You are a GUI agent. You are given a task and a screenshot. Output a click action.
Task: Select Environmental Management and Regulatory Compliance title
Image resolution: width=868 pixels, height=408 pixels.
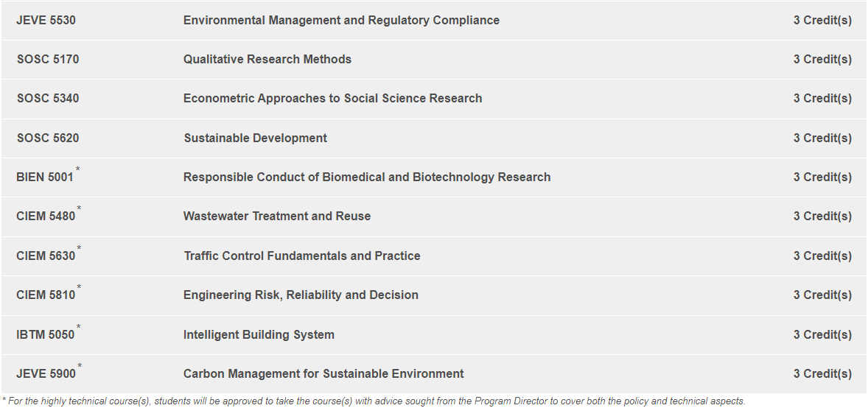341,21
